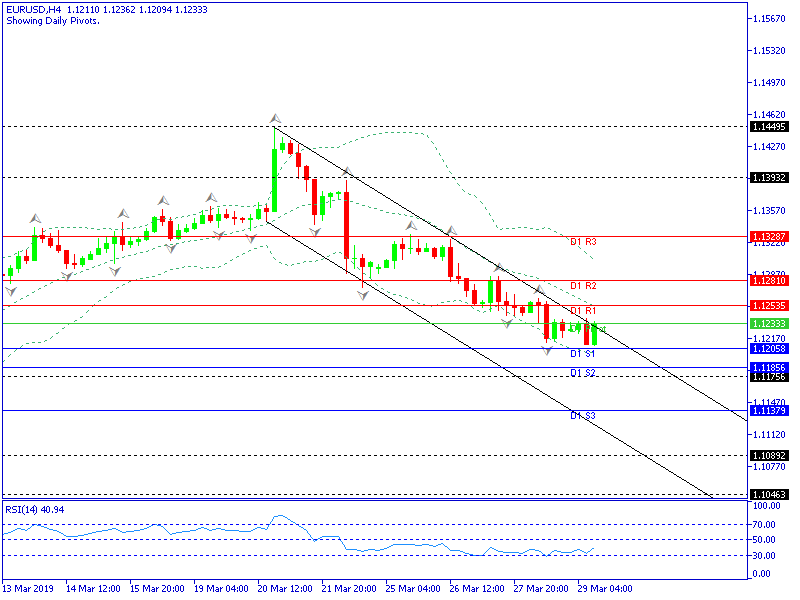The image size is (800, 600).
Task: Click the red 1.12535 price tag
Action: coord(768,305)
